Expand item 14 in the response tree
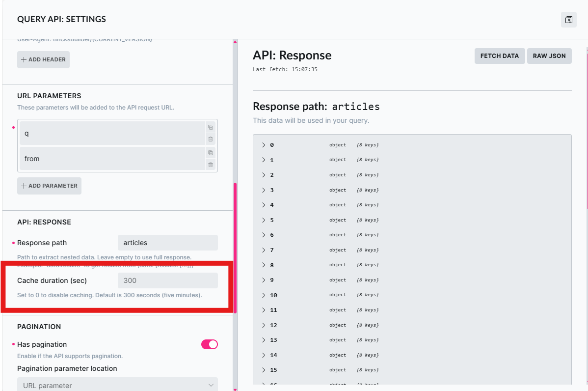Viewport: 588px width, 391px height. click(x=264, y=355)
